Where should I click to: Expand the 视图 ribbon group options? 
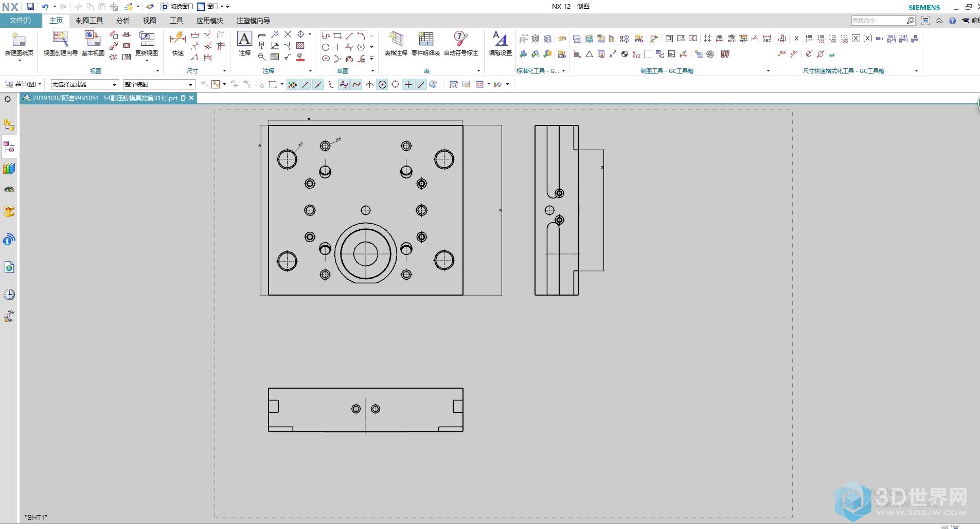coord(157,71)
